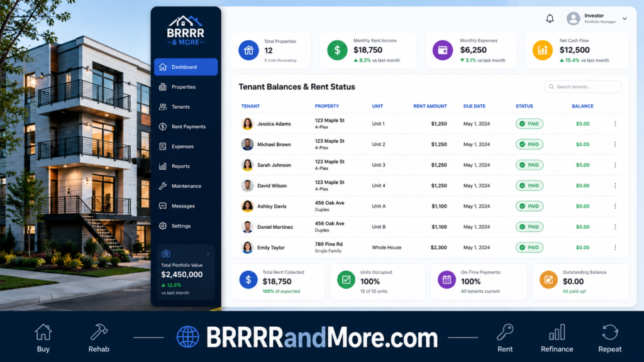
Task: Open Dashboard in the sidebar
Action: point(186,67)
